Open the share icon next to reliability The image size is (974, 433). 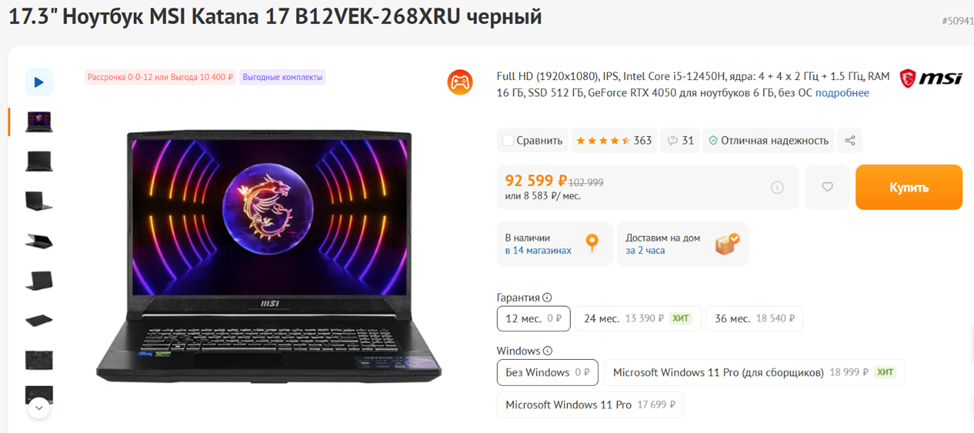[x=849, y=140]
